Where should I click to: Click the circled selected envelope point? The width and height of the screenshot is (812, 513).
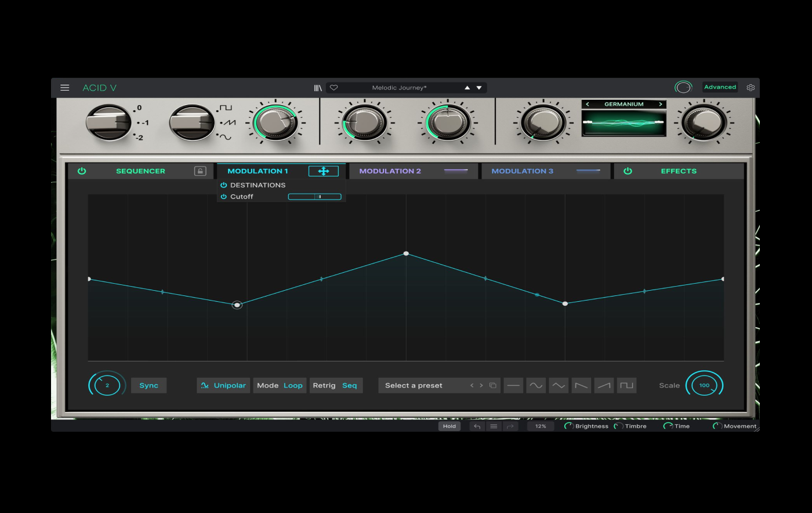tap(237, 305)
